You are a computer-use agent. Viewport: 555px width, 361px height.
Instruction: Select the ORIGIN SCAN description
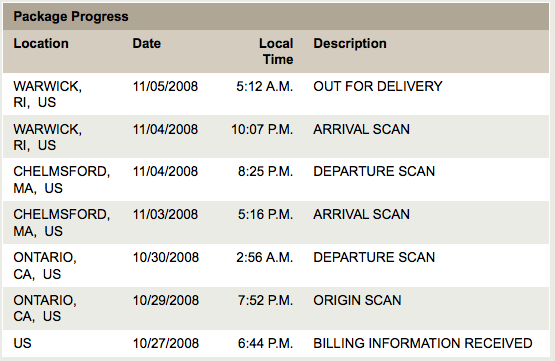357,300
